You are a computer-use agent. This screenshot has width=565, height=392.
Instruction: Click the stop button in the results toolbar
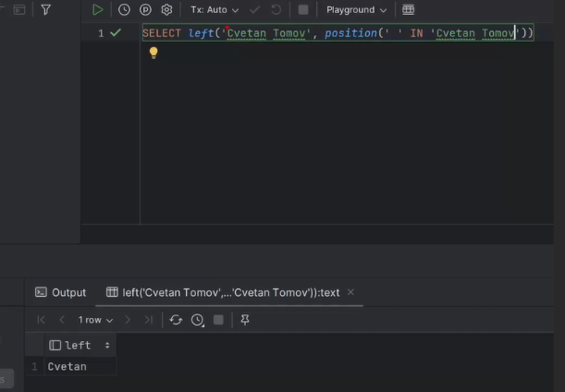[218, 320]
